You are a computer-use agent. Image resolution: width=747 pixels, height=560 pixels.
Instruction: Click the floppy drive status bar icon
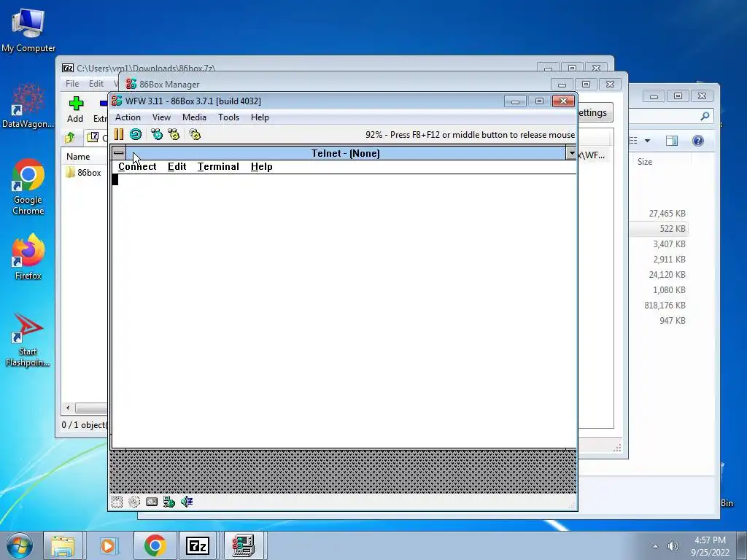click(117, 502)
